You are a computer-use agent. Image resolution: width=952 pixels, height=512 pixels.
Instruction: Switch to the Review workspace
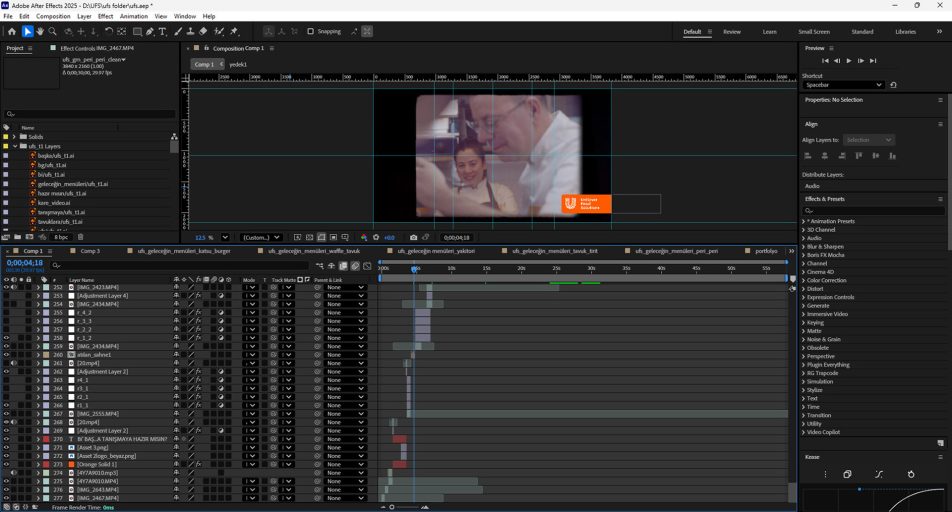732,32
